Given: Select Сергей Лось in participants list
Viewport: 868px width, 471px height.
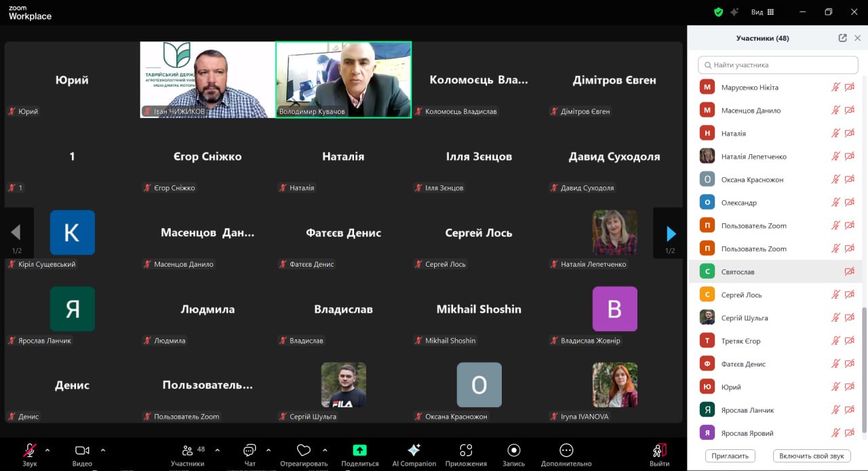Looking at the screenshot, I should pos(774,295).
